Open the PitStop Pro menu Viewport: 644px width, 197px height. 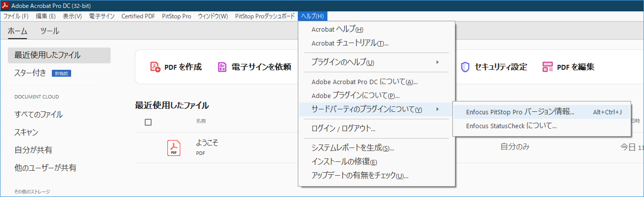coord(176,16)
